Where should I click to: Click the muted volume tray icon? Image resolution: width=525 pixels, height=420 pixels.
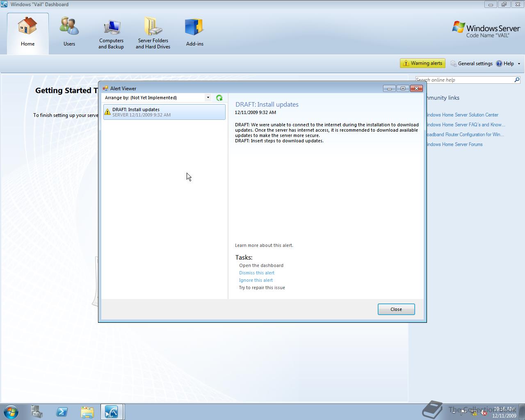[x=484, y=413]
